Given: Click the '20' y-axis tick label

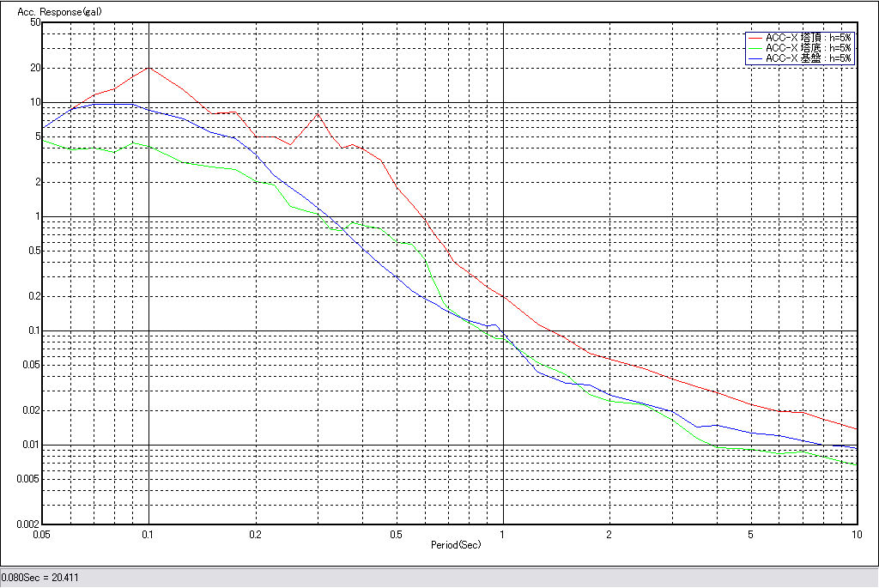Looking at the screenshot, I should pyautogui.click(x=35, y=68).
